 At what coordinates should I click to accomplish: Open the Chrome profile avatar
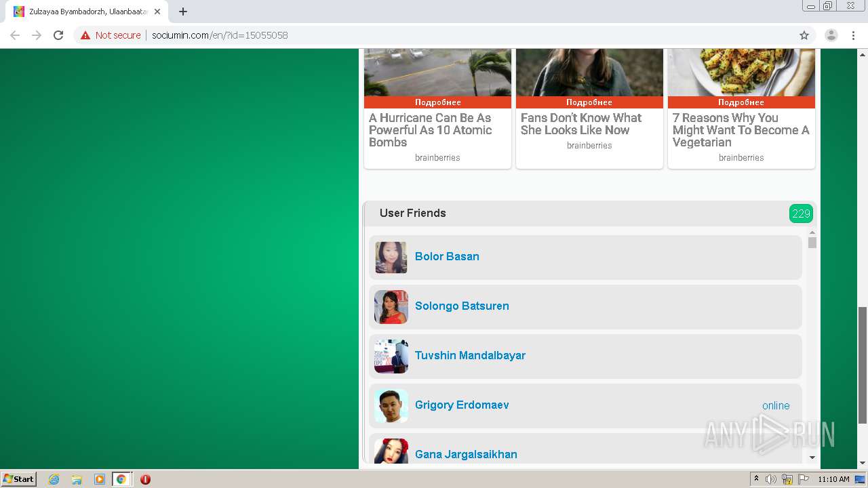click(x=831, y=35)
